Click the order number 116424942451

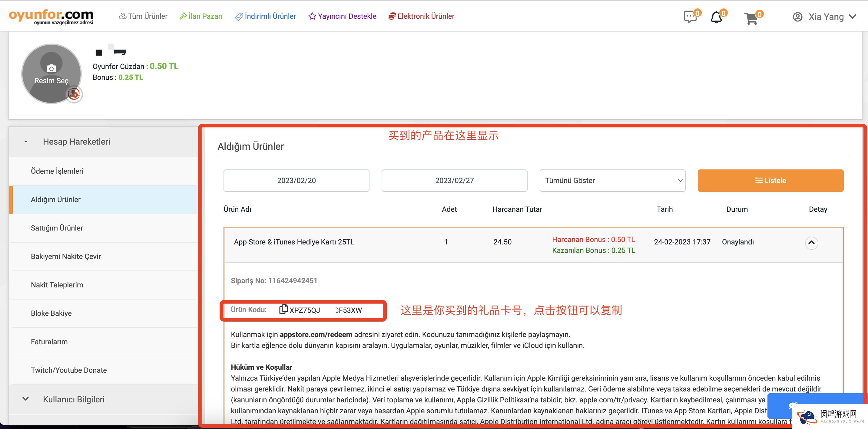point(293,281)
